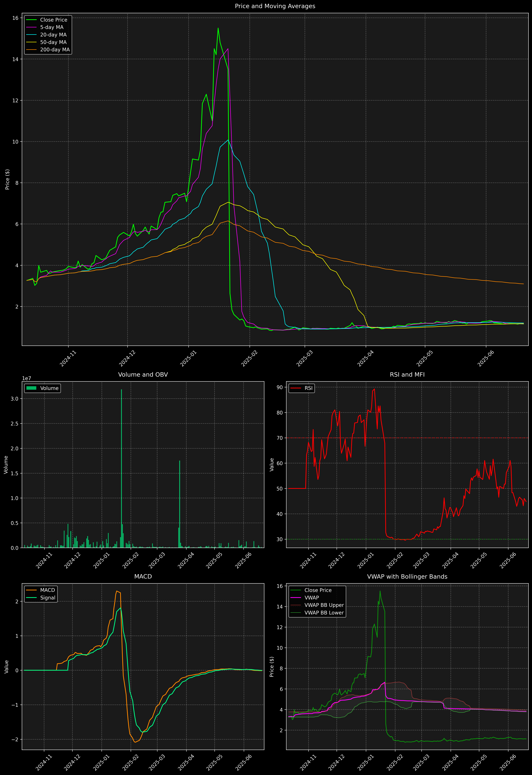The width and height of the screenshot is (532, 775).
Task: Click the 'VWAP with Bollinger Bands' chart title
Action: [x=407, y=577]
